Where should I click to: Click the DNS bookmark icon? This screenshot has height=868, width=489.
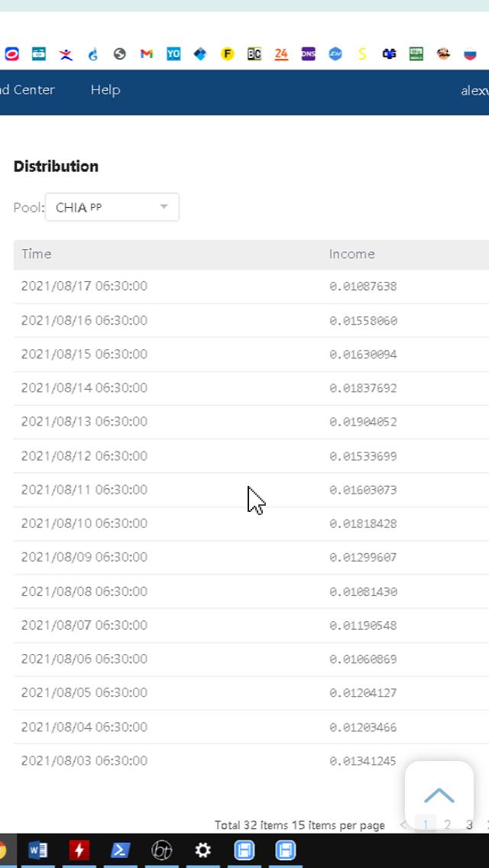click(x=308, y=53)
